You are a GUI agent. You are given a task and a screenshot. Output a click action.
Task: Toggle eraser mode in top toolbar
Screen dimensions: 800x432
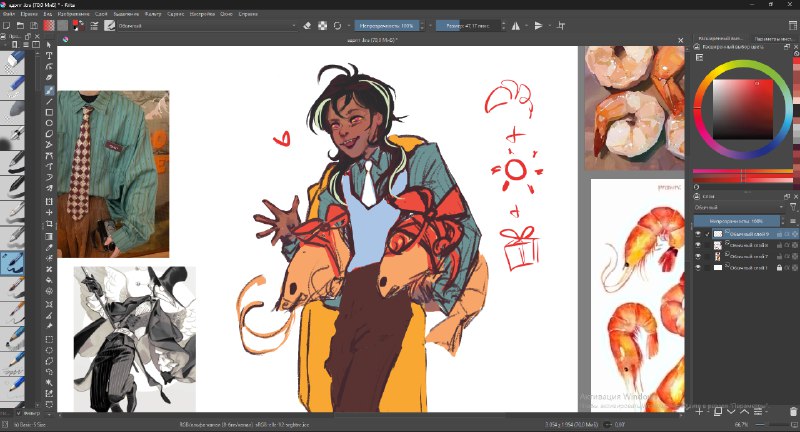pyautogui.click(x=307, y=26)
